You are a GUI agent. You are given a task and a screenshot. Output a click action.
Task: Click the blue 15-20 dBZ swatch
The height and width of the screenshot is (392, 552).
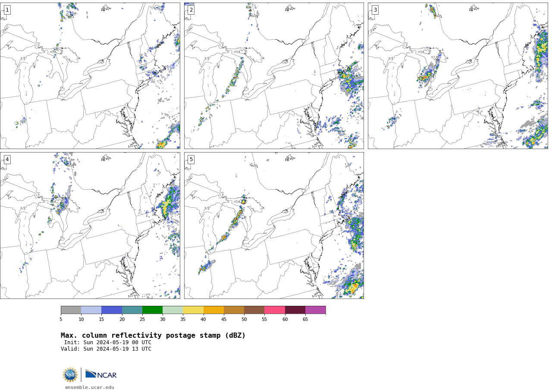click(112, 310)
